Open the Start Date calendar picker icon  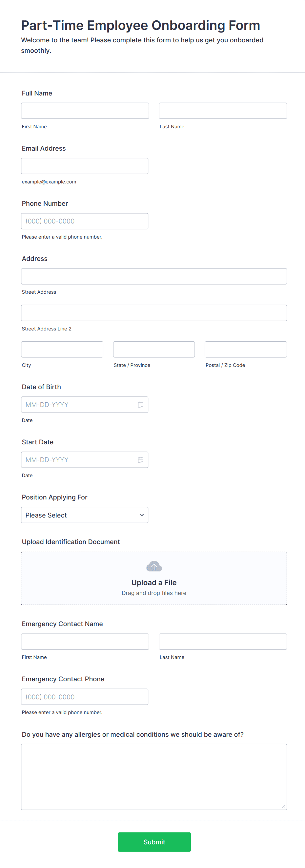(x=141, y=460)
